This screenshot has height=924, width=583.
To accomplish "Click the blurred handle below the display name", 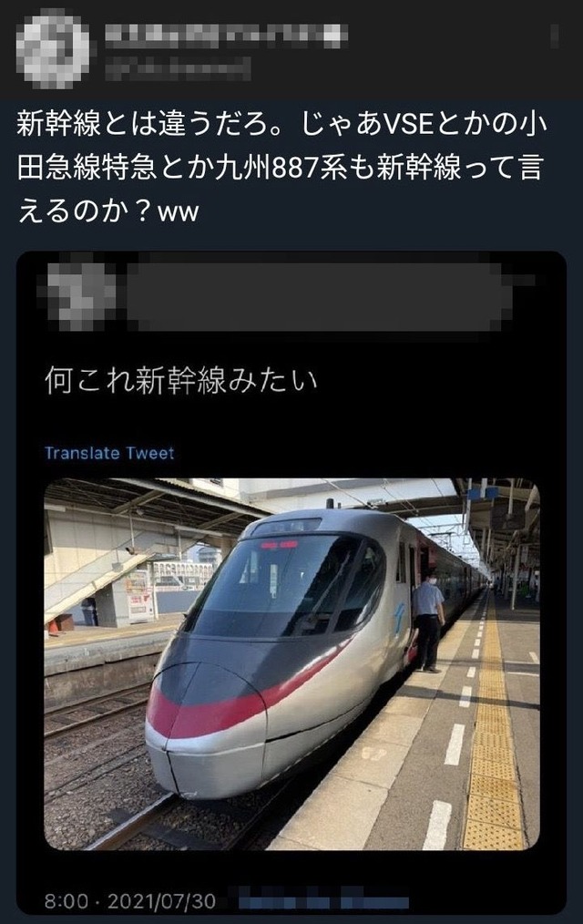I will pyautogui.click(x=178, y=69).
